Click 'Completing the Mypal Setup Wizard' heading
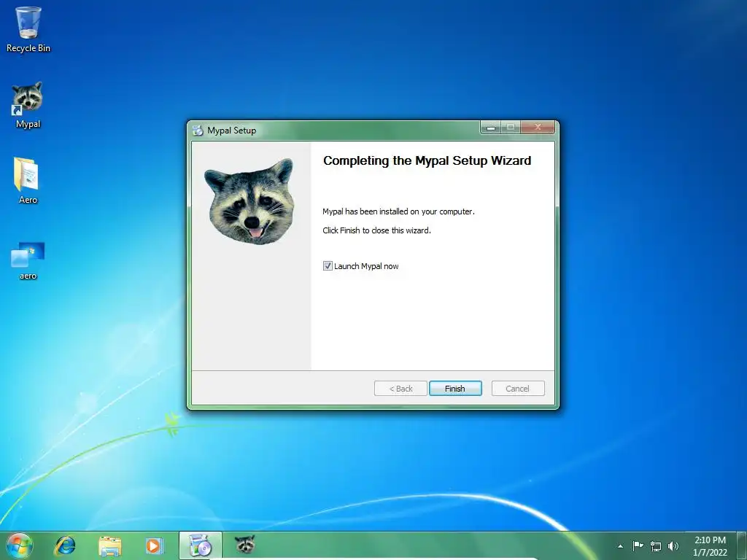This screenshot has width=747, height=560. (427, 161)
